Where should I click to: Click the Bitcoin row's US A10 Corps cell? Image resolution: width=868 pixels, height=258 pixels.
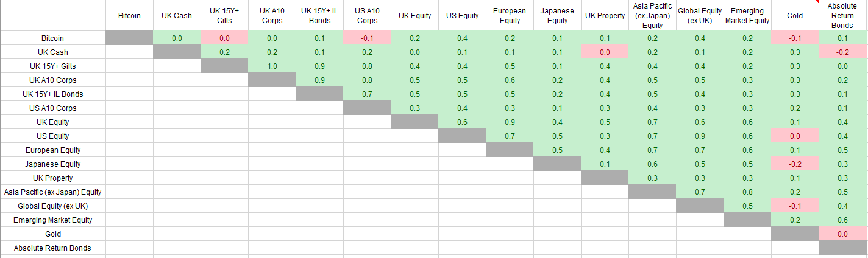tap(366, 38)
